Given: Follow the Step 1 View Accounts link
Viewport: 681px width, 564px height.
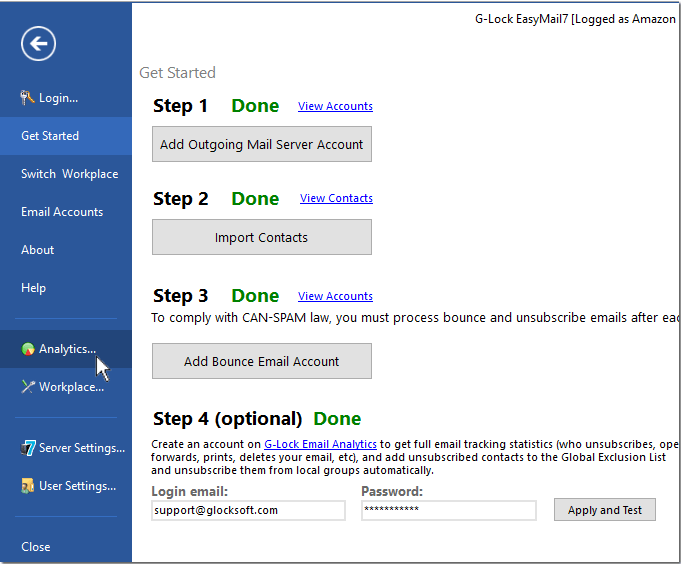Looking at the screenshot, I should click(x=335, y=106).
